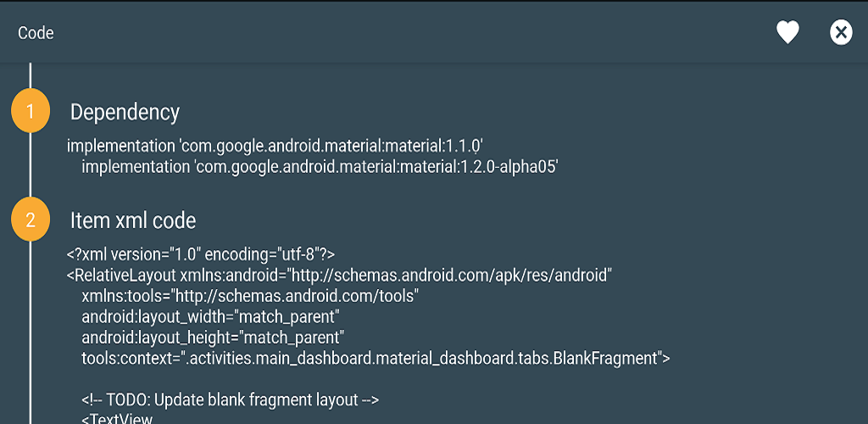The width and height of the screenshot is (868, 424).
Task: Click the schemas.android.com/apk/res/android URL
Action: (449, 275)
